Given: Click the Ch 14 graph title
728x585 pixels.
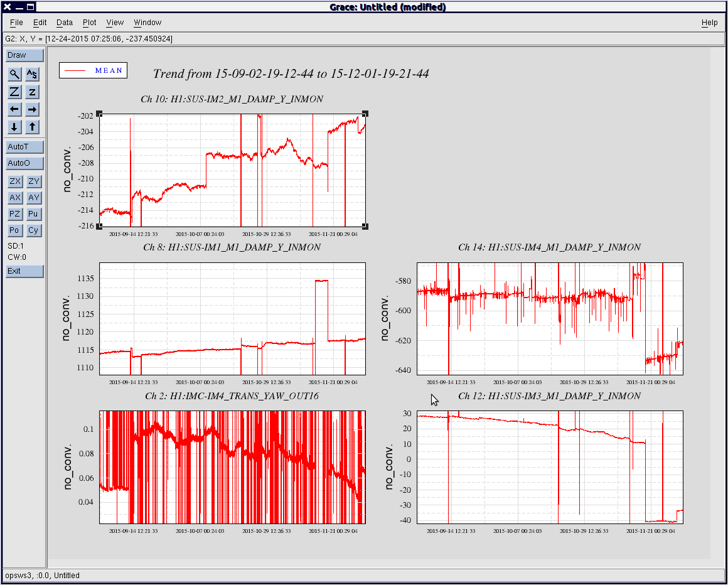Looking at the screenshot, I should click(x=550, y=247).
